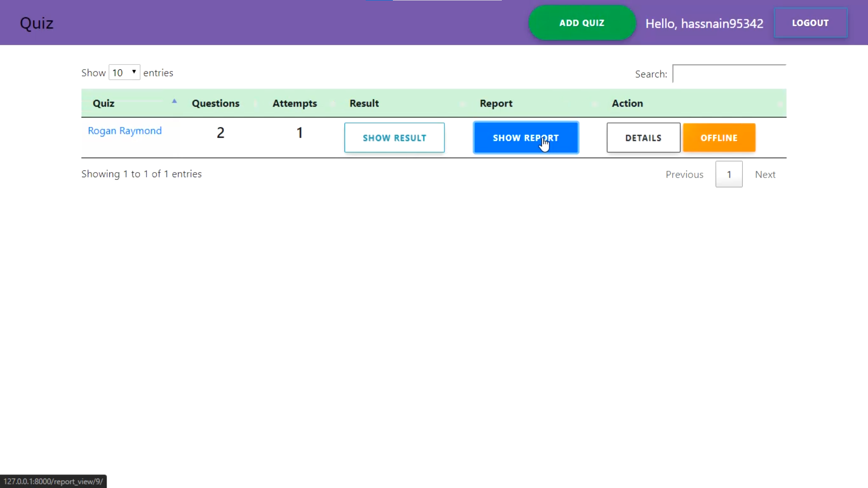This screenshot has width=868, height=488.
Task: Click SHOW RESULT for Rogan Raymond
Action: 394,138
